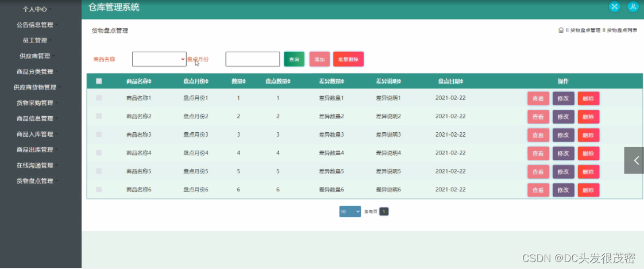
Task: Click 货物盘点列表 breadcrumb link
Action: click(622, 30)
